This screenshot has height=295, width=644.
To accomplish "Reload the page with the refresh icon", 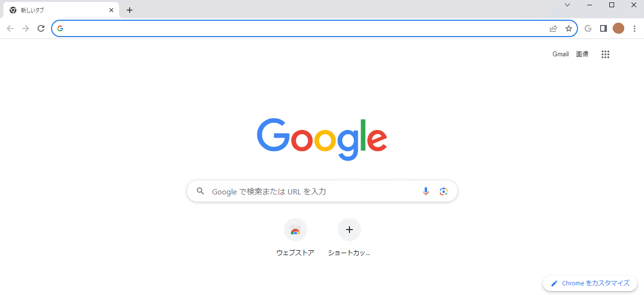I will [41, 28].
